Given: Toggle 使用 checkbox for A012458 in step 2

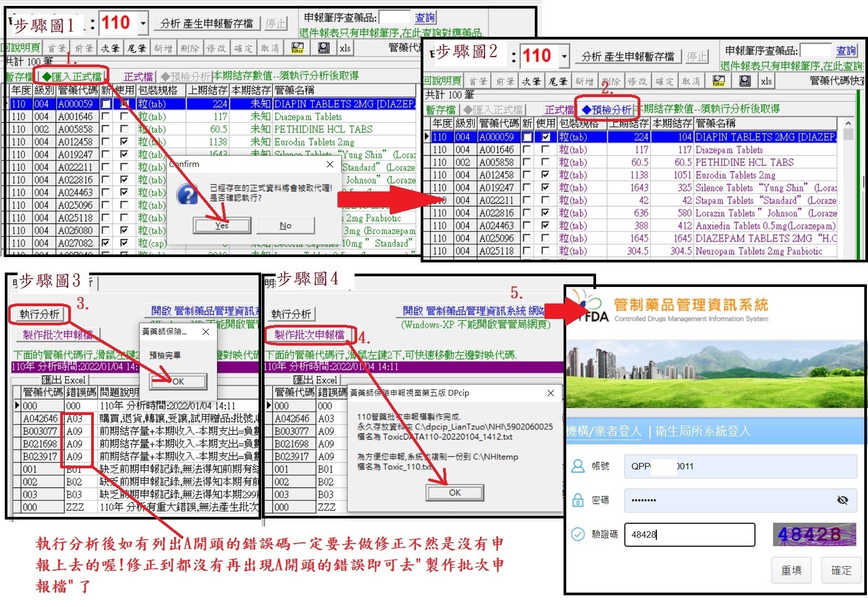Looking at the screenshot, I should pos(545,175).
